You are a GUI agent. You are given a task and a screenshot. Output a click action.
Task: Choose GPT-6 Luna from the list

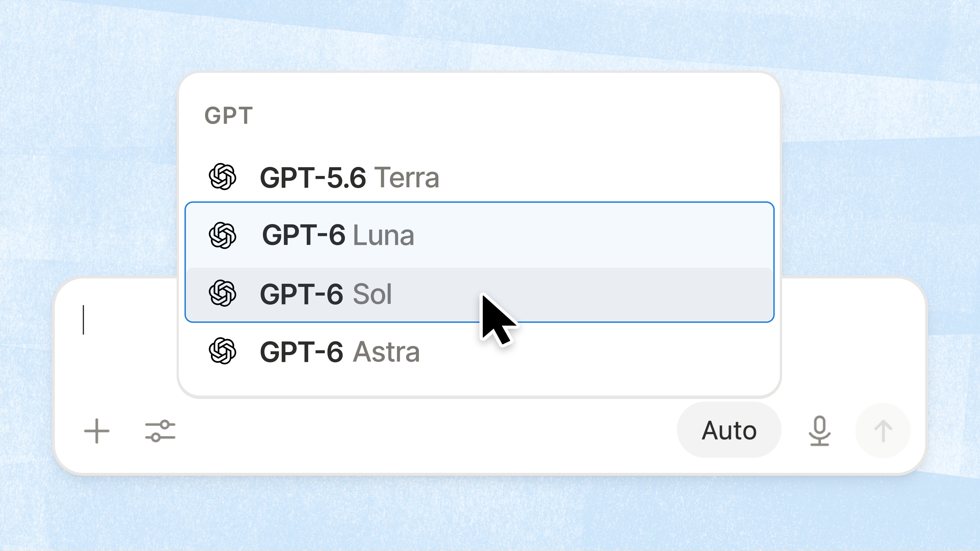[x=479, y=235]
